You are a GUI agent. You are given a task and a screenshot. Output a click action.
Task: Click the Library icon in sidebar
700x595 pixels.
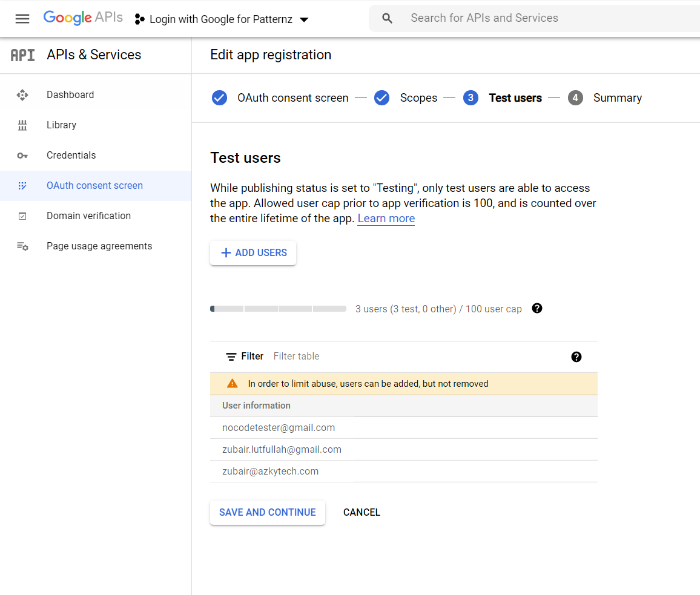click(x=22, y=125)
